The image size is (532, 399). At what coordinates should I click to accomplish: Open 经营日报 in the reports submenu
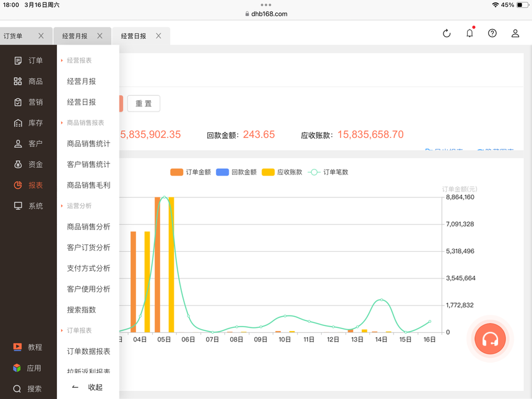click(82, 102)
